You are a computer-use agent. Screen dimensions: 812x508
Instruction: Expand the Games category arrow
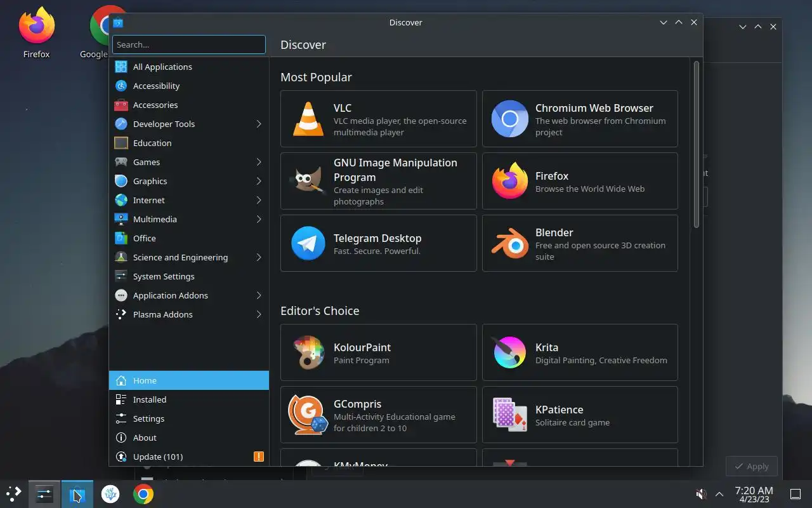click(x=259, y=162)
